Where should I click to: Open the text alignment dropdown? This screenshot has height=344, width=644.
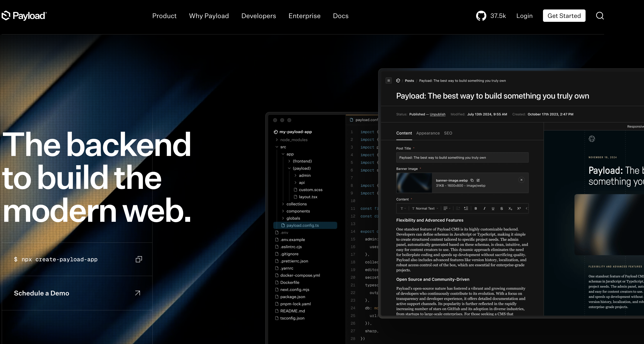(447, 208)
